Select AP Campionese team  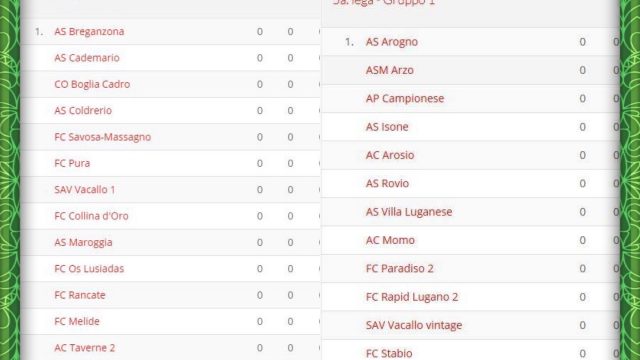[x=404, y=99]
